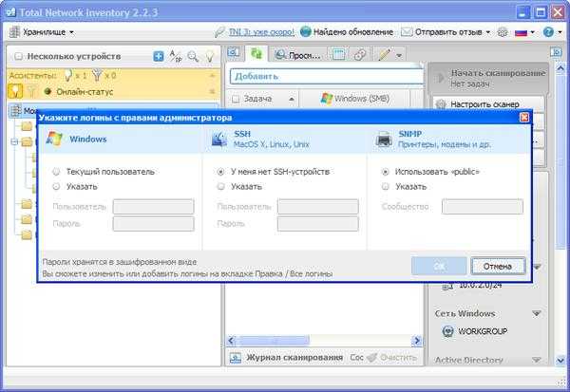Open the settings gear icon in top toolbar

(503, 32)
